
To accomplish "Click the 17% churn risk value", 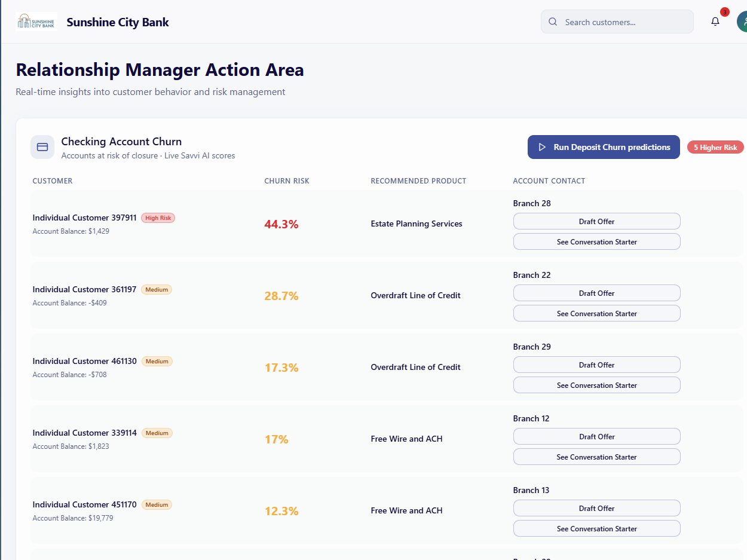I will tap(277, 439).
